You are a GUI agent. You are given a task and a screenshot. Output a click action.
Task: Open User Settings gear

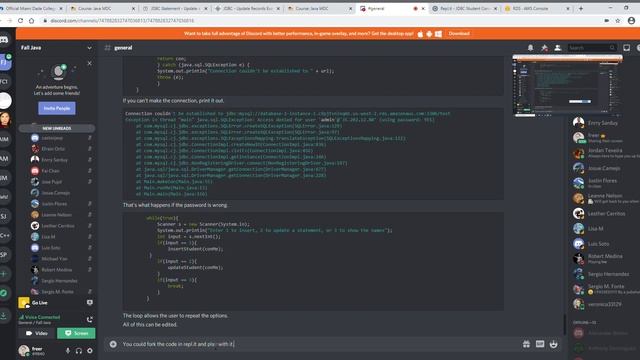pos(90,350)
